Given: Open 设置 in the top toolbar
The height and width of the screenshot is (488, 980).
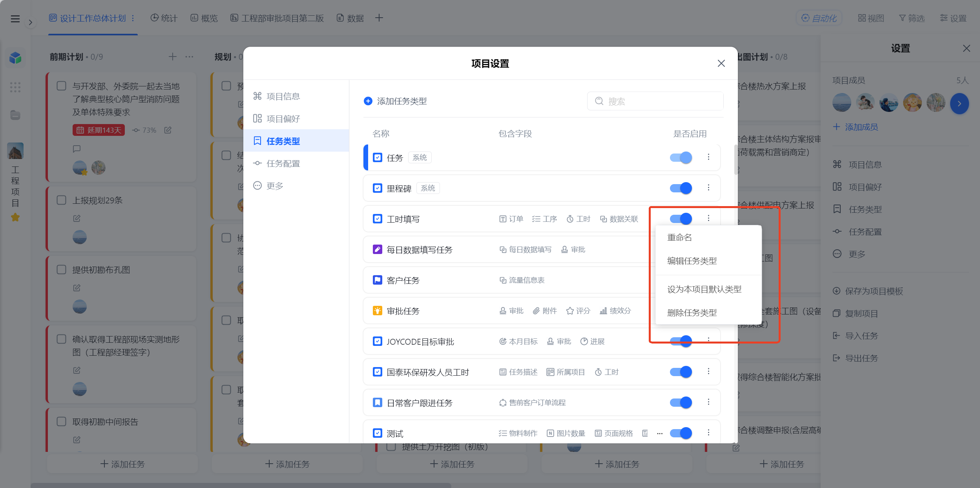Looking at the screenshot, I should point(953,18).
